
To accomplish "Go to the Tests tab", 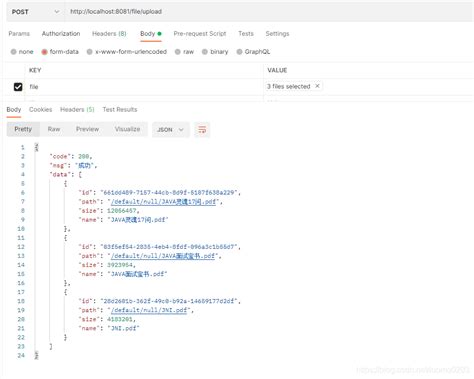I will click(x=246, y=34).
